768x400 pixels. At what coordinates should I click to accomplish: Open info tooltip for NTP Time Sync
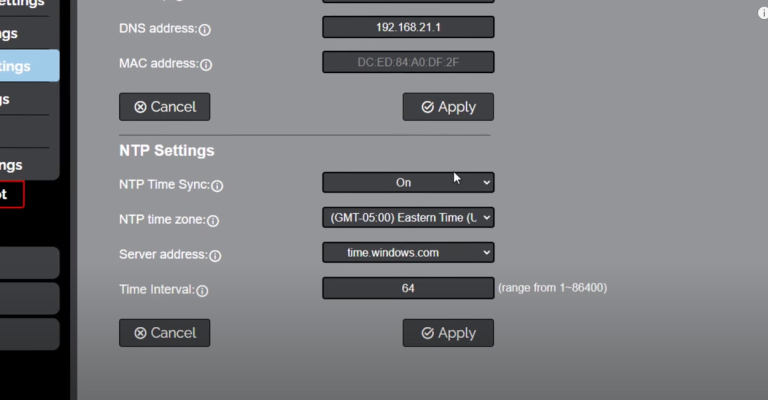pos(217,186)
